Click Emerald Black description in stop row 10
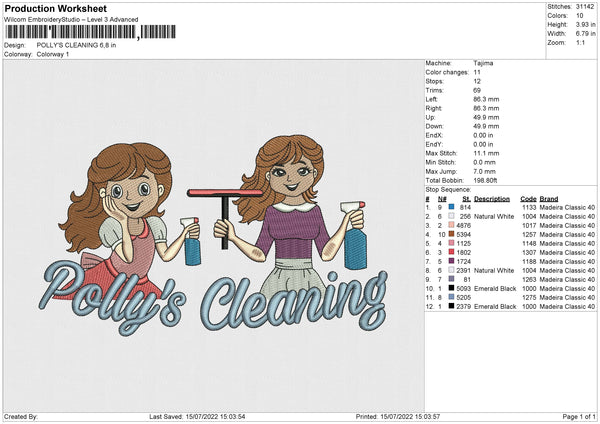600x424 pixels. (495, 288)
